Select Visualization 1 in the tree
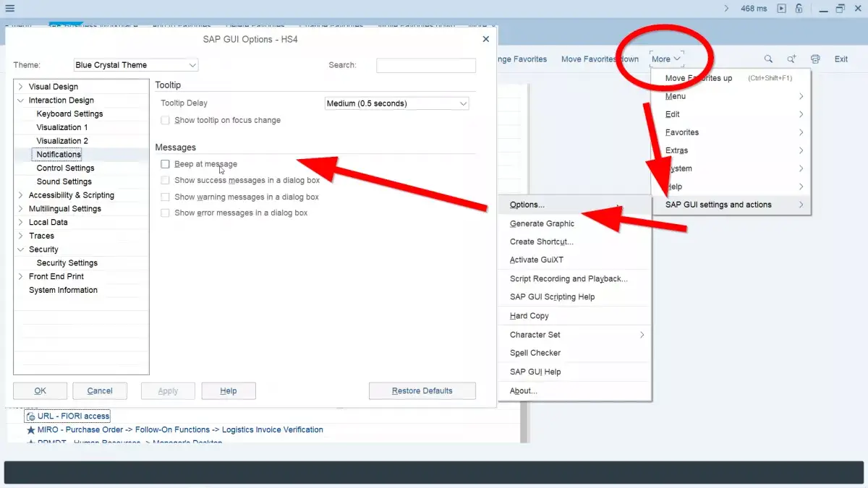 (x=62, y=127)
